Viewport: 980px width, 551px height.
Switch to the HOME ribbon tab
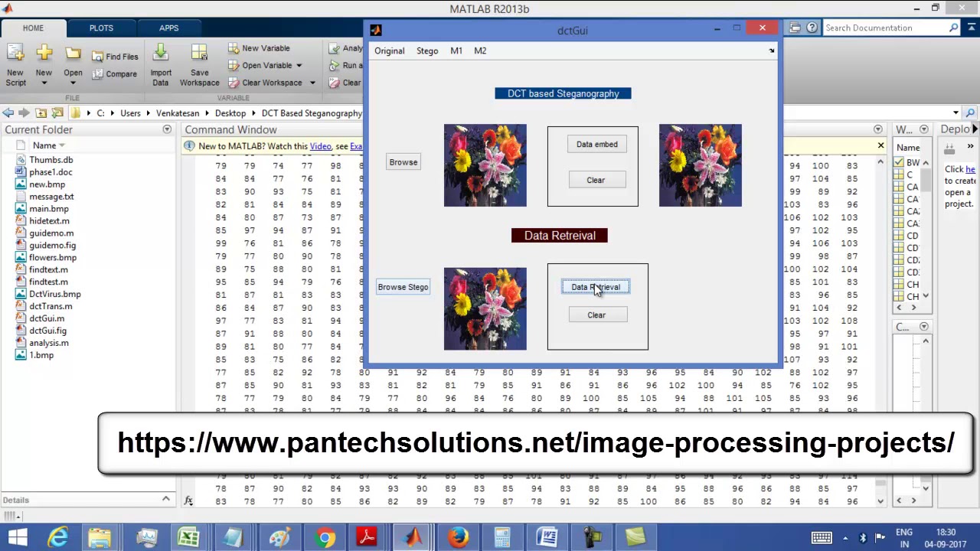[x=33, y=28]
